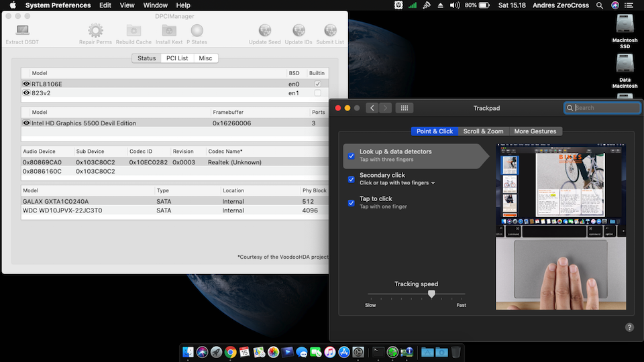644x362 pixels.
Task: Expand the Secondary click gesture options dropdown
Action: pos(433,183)
